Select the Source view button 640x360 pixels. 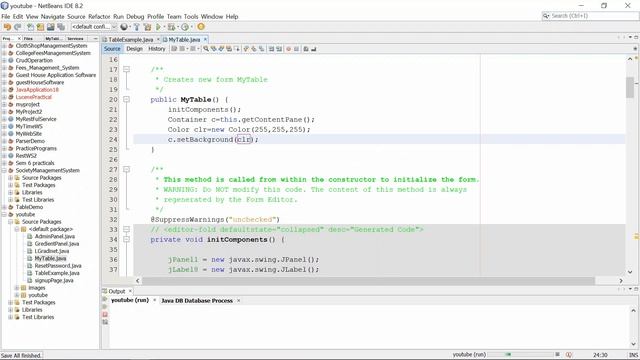(x=112, y=49)
